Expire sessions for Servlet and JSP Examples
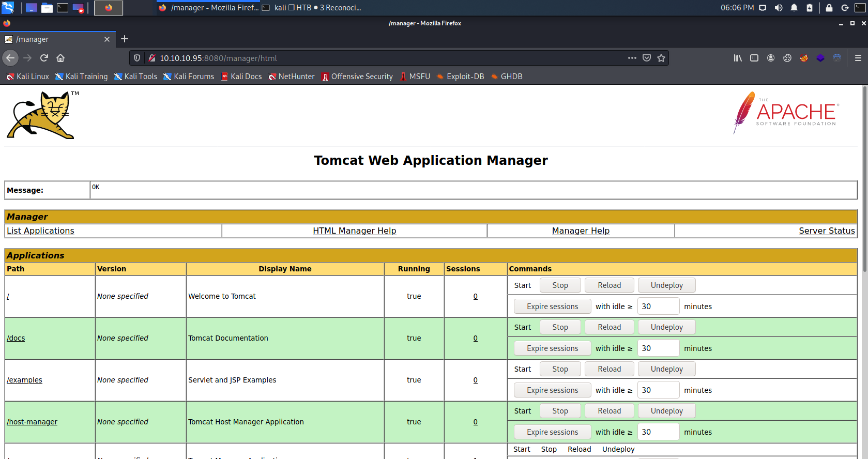The width and height of the screenshot is (868, 459). pyautogui.click(x=553, y=390)
